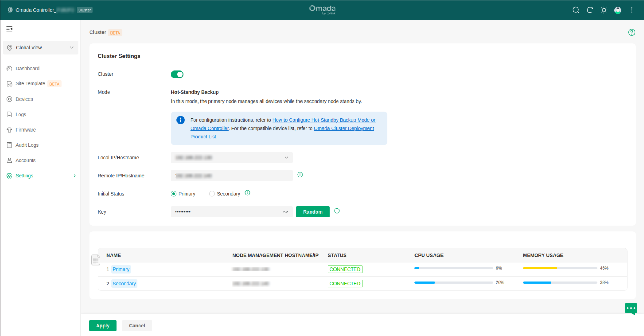Click the refresh icon in header
The width and height of the screenshot is (644, 336).
pyautogui.click(x=590, y=10)
